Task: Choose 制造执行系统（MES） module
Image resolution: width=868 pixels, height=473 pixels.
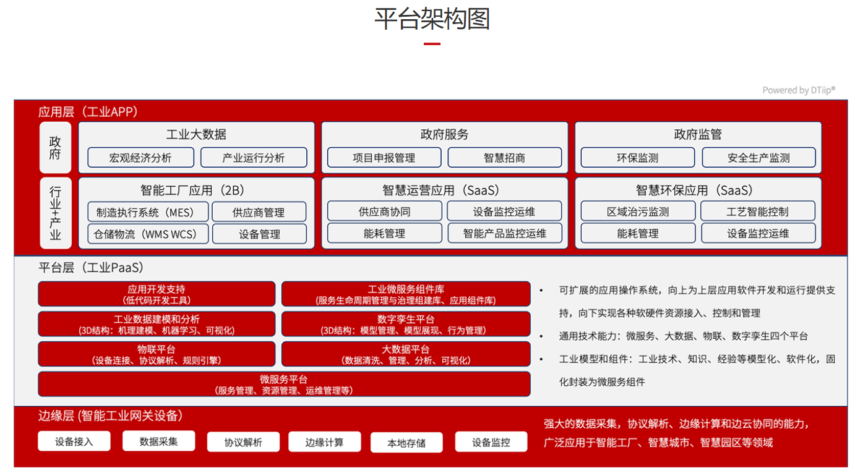Action: pos(148,212)
